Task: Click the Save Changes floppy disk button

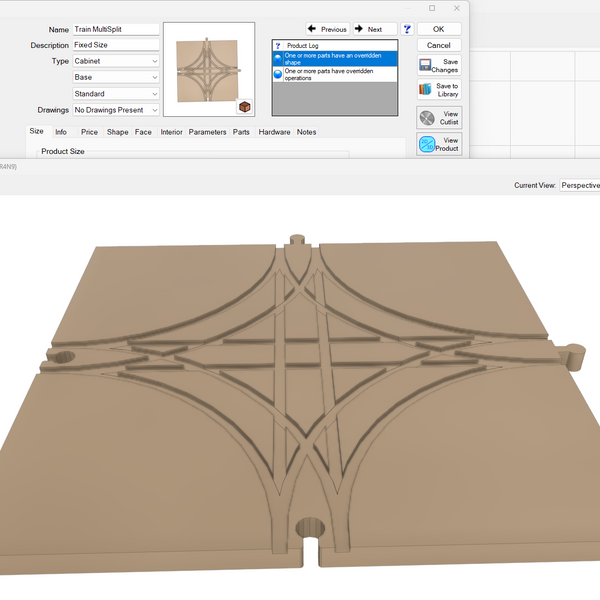Action: (x=439, y=66)
